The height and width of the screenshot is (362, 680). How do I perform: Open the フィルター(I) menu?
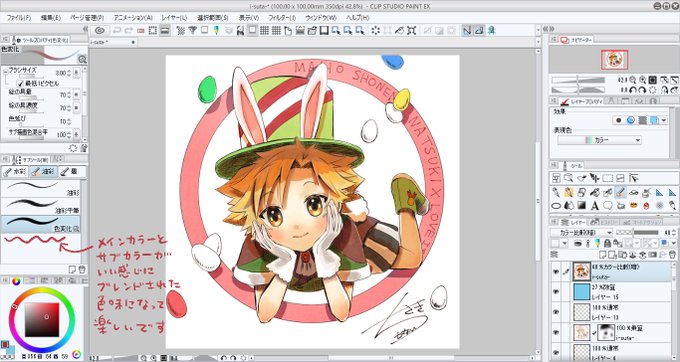pos(282,18)
